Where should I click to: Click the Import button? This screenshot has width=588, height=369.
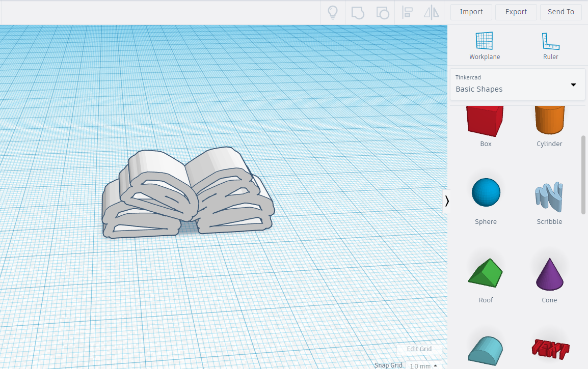471,12
